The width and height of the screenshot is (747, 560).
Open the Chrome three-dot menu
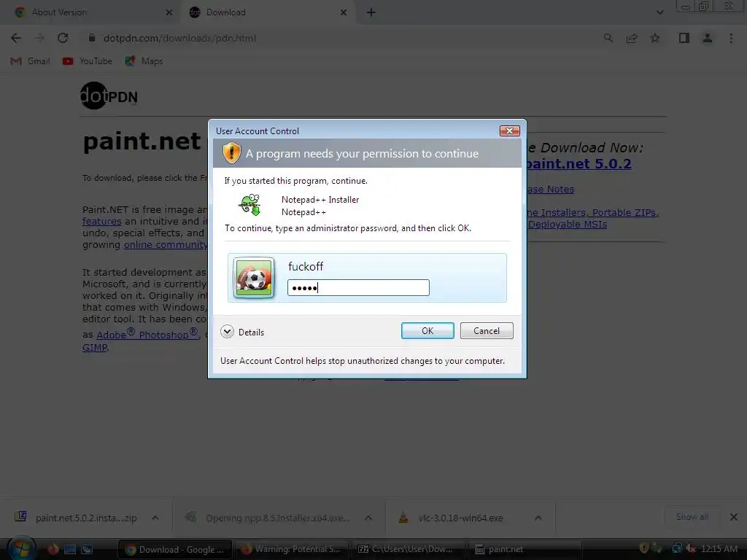point(731,38)
